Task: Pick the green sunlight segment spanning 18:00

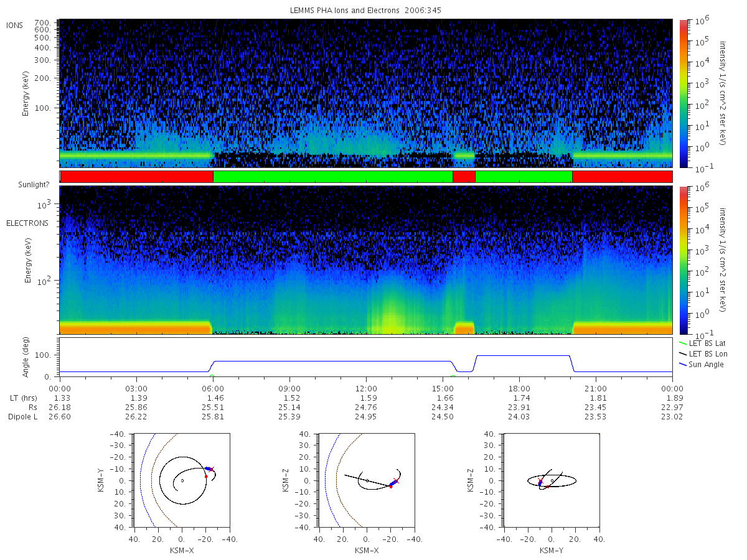Action: (524, 177)
